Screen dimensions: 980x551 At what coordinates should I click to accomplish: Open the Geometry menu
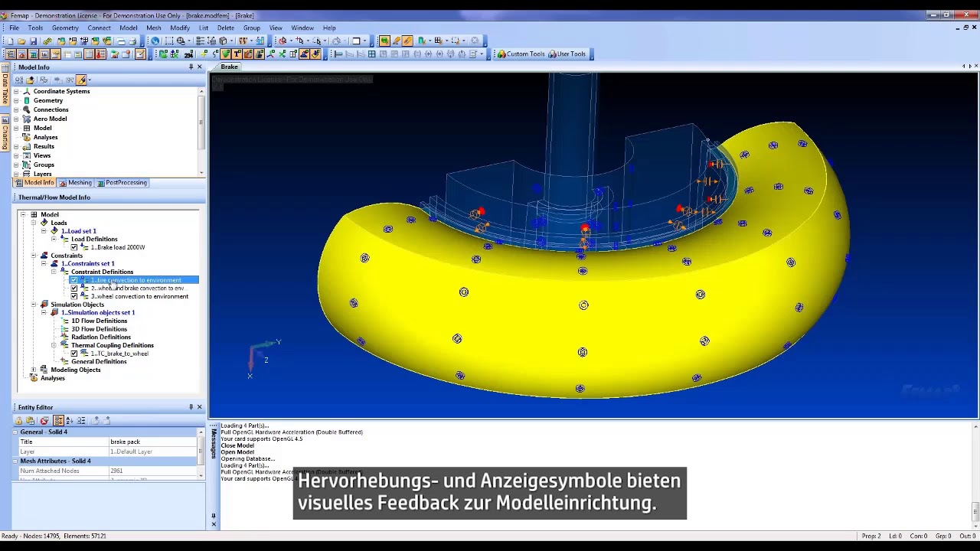tap(65, 28)
